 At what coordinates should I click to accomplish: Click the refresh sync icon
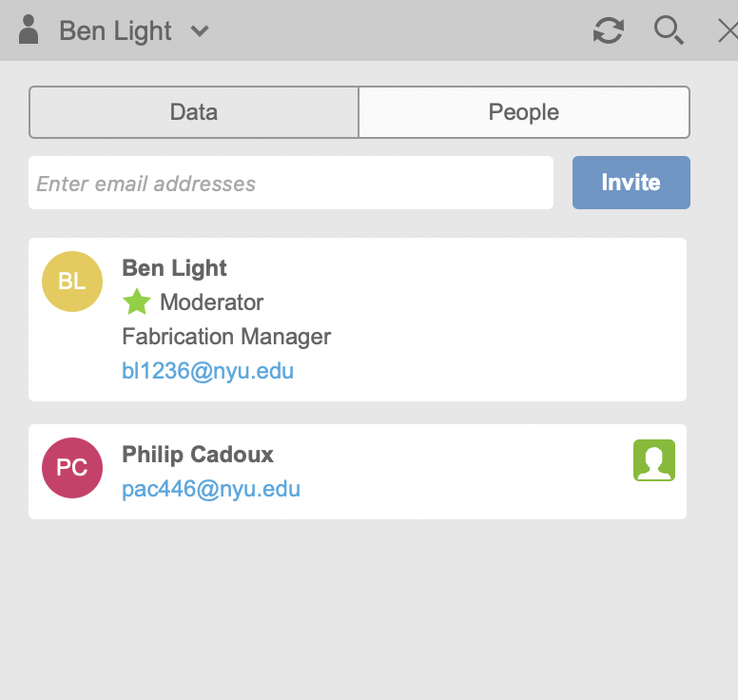[609, 30]
